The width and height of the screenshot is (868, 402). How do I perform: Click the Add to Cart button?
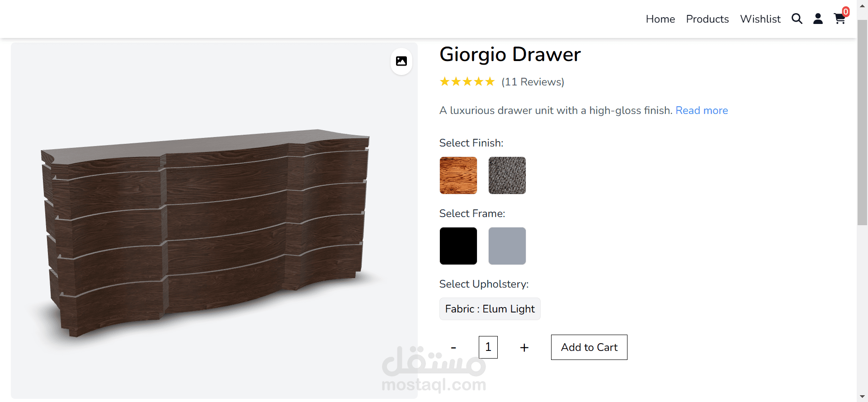pyautogui.click(x=589, y=347)
